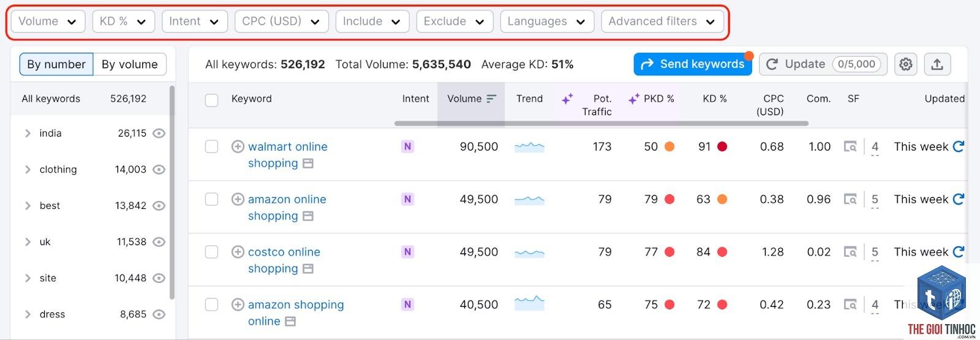The image size is (980, 340).
Task: Switch to By number grouping tab
Action: point(56,64)
